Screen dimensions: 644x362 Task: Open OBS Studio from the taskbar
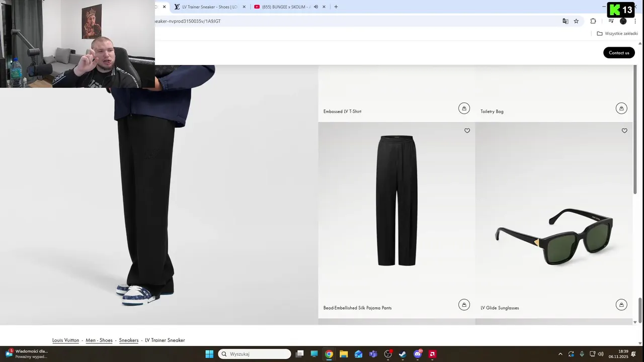point(388,354)
